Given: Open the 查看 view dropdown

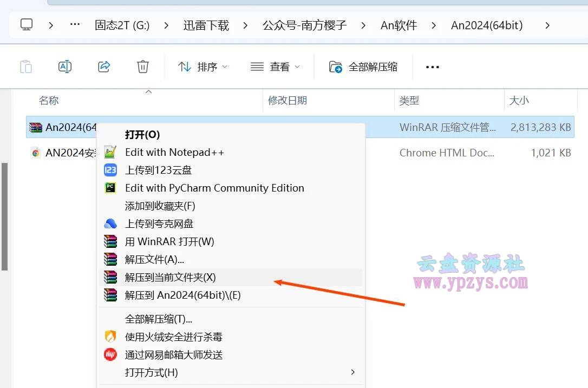Looking at the screenshot, I should 275,67.
